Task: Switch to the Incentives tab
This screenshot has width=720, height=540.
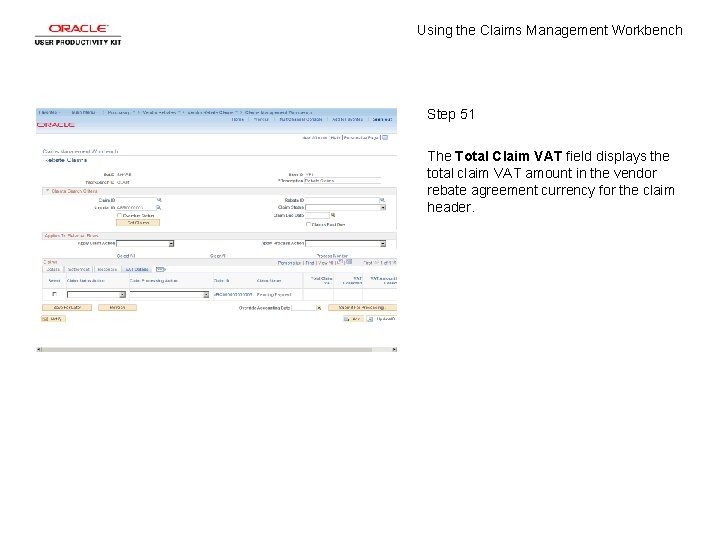Action: pos(107,270)
